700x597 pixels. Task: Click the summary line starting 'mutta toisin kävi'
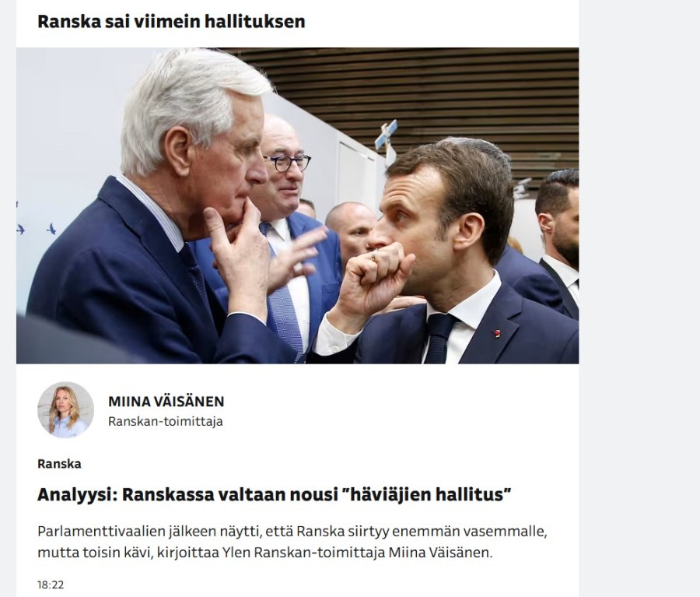pos(264,553)
